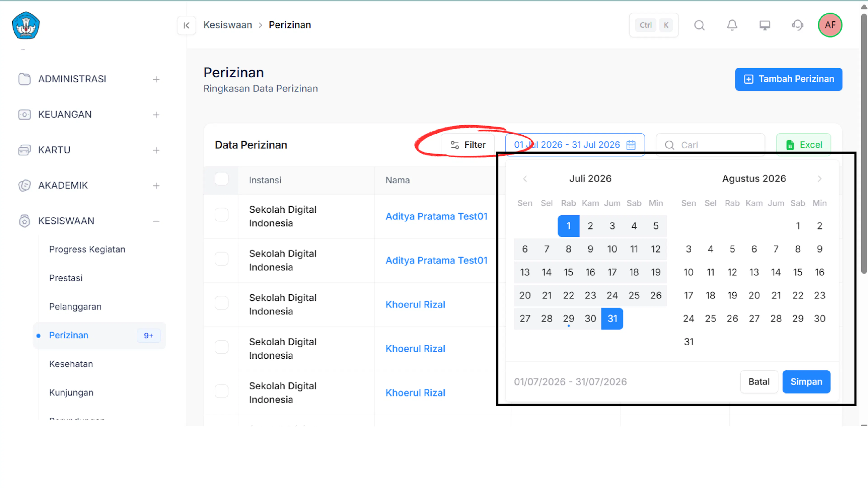Screen dimensions: 868x488
Task: Open the AF user avatar menu
Action: click(830, 25)
